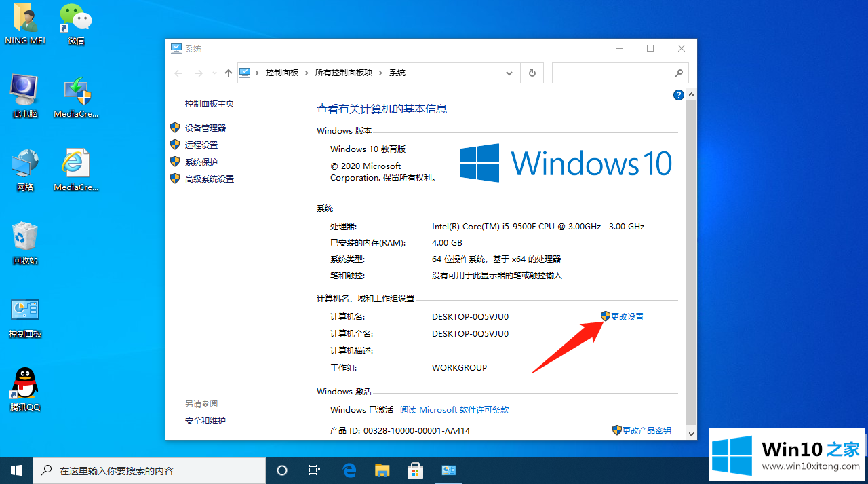The height and width of the screenshot is (484, 868).
Task: Open 回收站 recycle bin icon
Action: (x=25, y=242)
